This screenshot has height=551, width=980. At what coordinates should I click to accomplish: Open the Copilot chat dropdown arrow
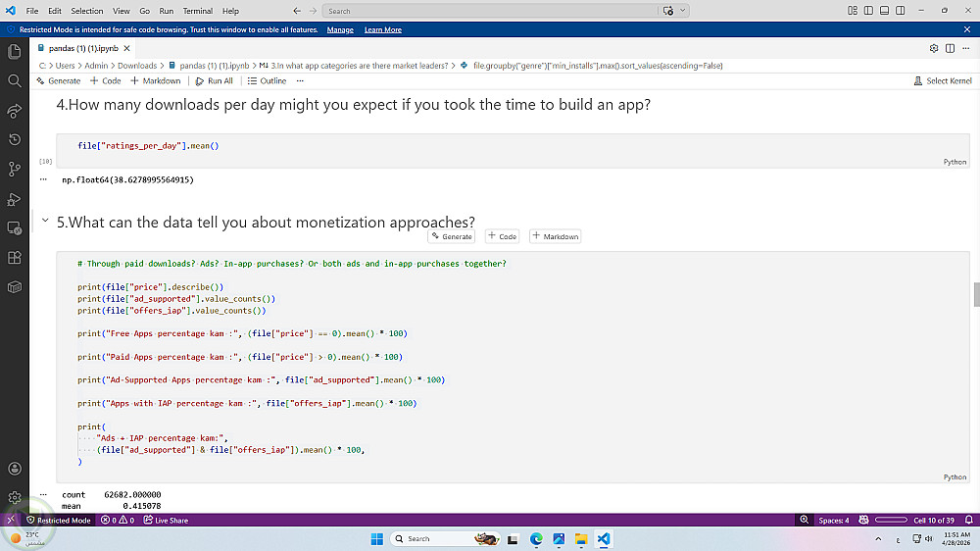pyautogui.click(x=682, y=11)
